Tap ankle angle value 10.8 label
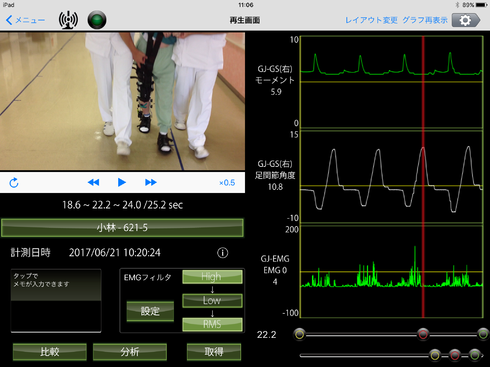 click(275, 187)
